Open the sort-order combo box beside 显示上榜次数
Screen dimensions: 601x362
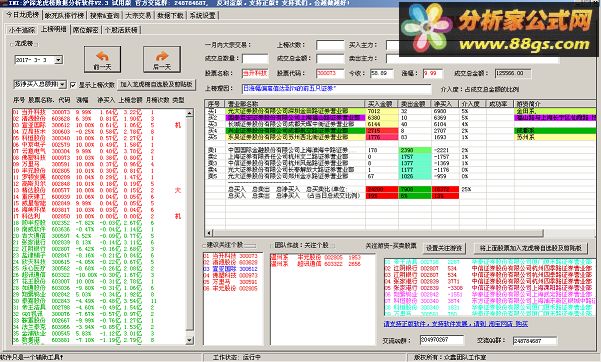pos(40,84)
